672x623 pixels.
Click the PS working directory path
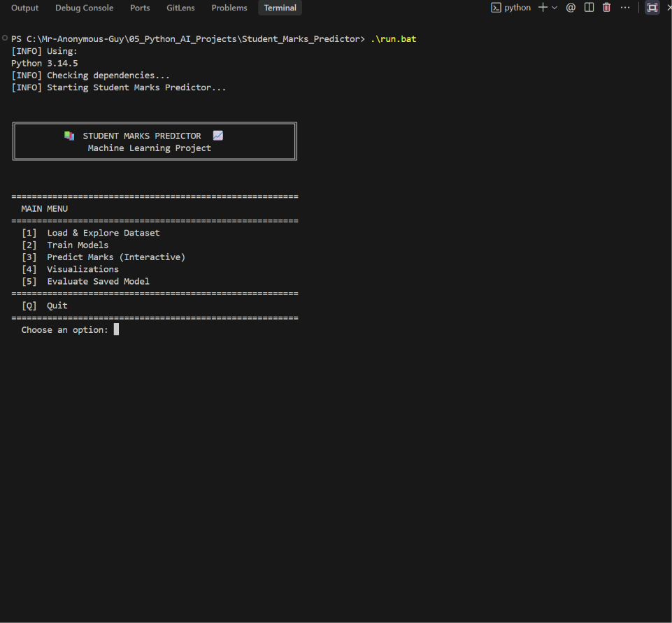click(x=187, y=39)
